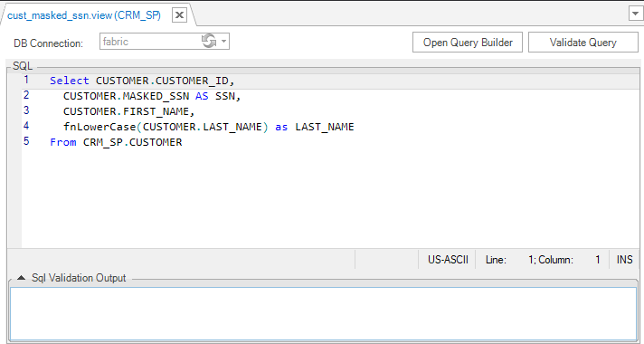Click line number 5 in the gutter
This screenshot has width=644, height=344.
pos(26,141)
